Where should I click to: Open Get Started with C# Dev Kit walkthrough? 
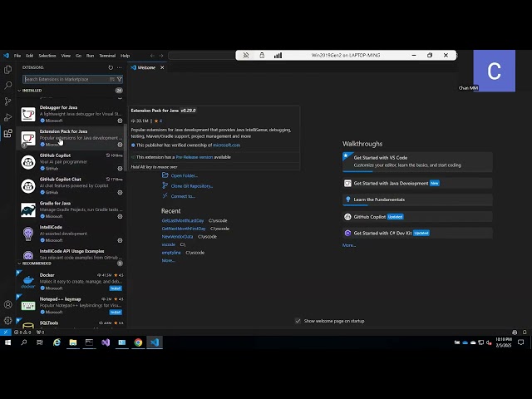[417, 233]
